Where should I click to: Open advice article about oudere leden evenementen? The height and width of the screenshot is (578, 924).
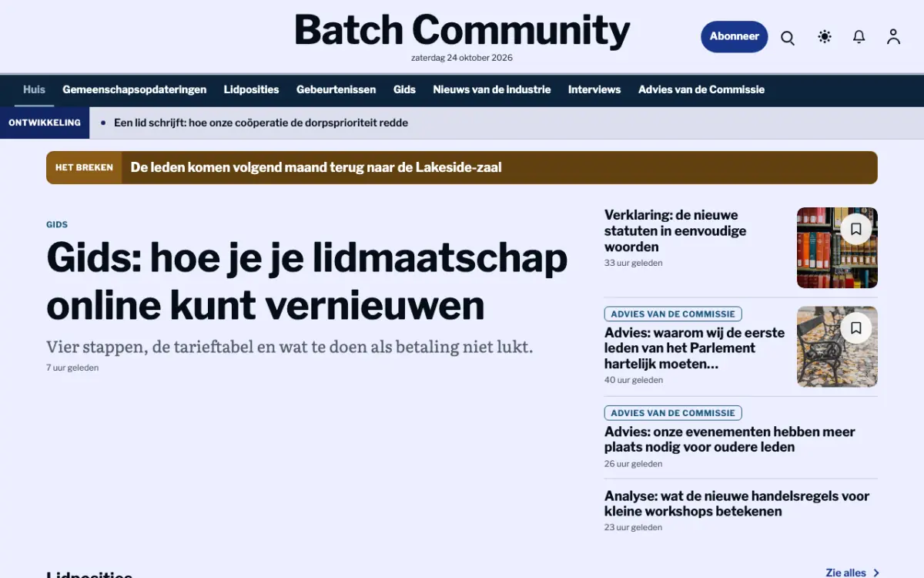(730, 439)
